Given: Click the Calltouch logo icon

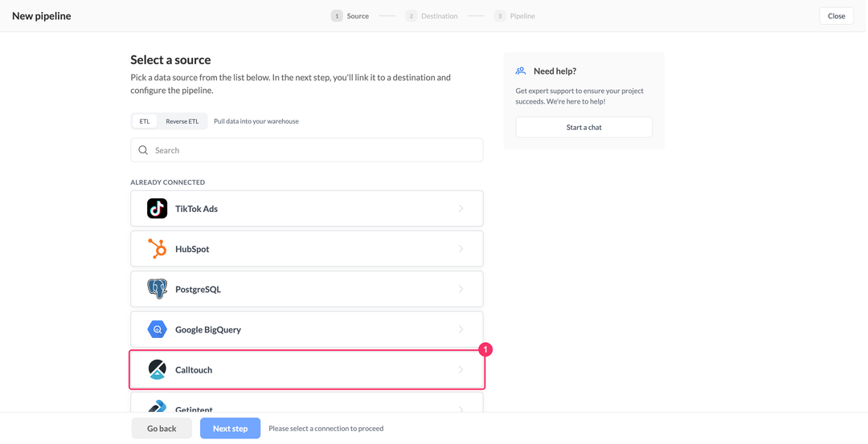Looking at the screenshot, I should tap(158, 370).
